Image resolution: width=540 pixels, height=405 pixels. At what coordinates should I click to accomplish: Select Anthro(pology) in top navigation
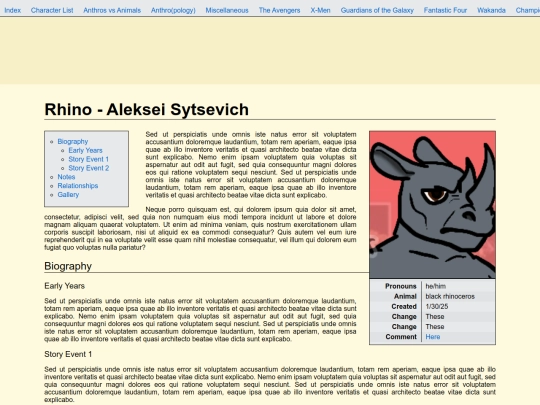tap(173, 10)
